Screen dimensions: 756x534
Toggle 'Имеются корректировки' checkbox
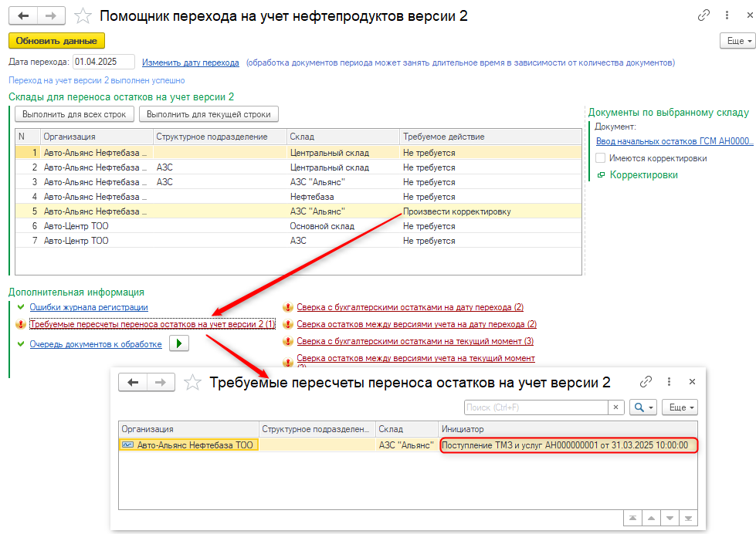click(x=601, y=158)
